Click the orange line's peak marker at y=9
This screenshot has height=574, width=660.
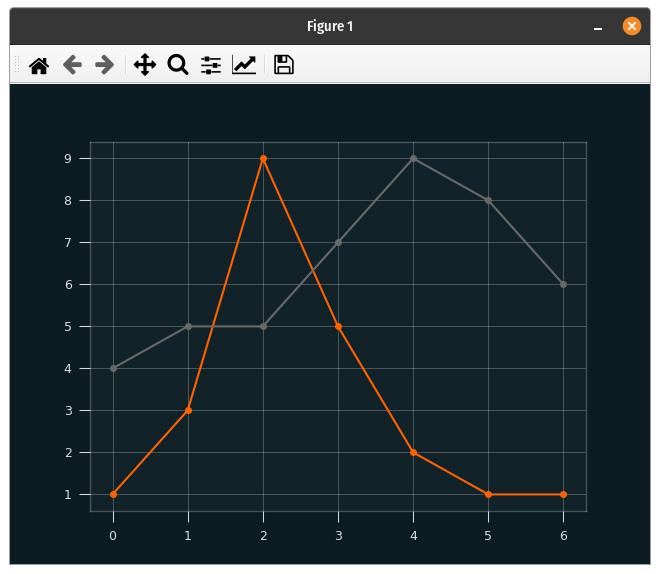[263, 159]
